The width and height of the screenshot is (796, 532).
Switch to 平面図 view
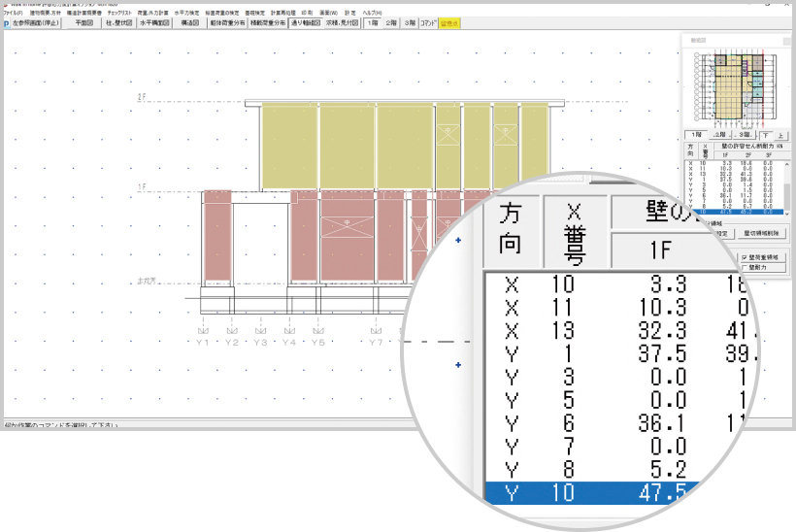[x=84, y=23]
